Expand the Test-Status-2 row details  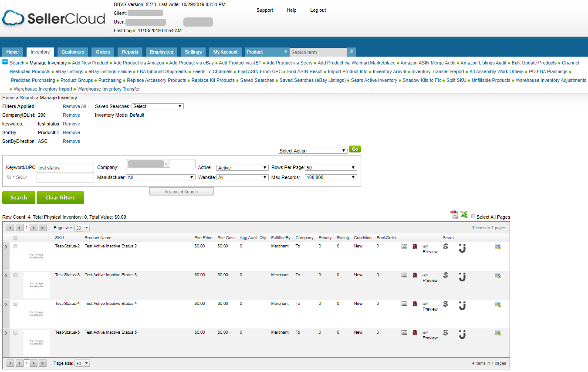tap(6, 247)
